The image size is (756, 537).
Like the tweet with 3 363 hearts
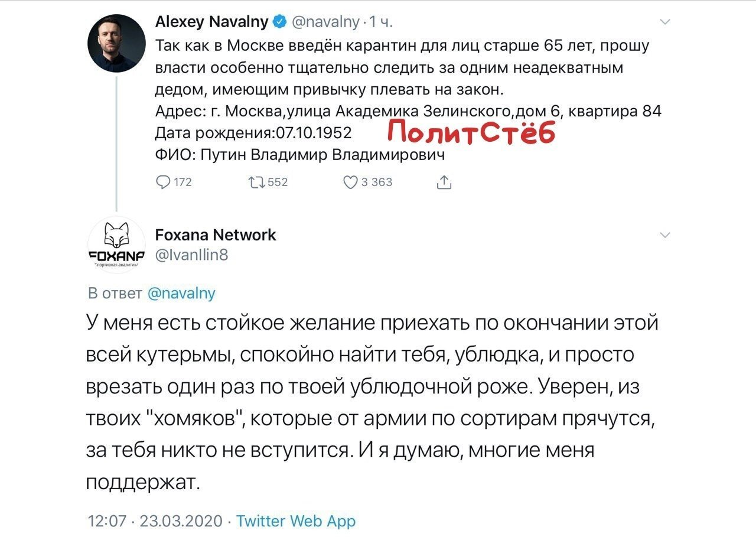[x=351, y=182]
